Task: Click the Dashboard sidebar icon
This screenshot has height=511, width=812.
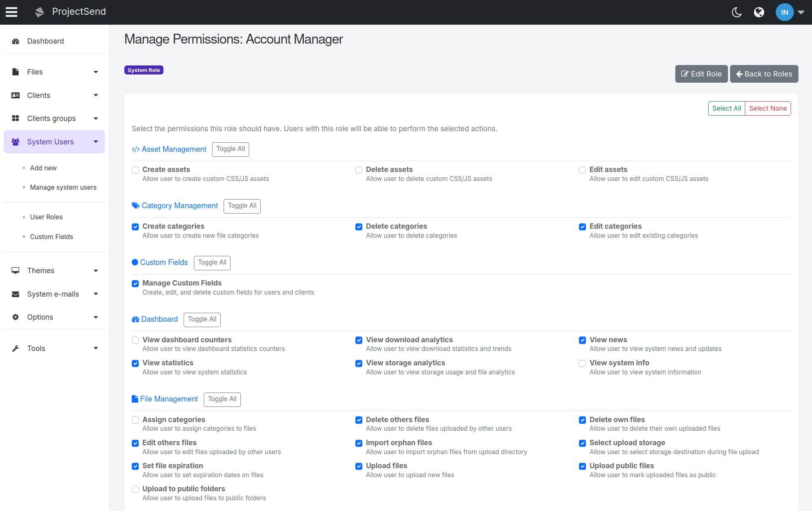Action: tap(16, 41)
